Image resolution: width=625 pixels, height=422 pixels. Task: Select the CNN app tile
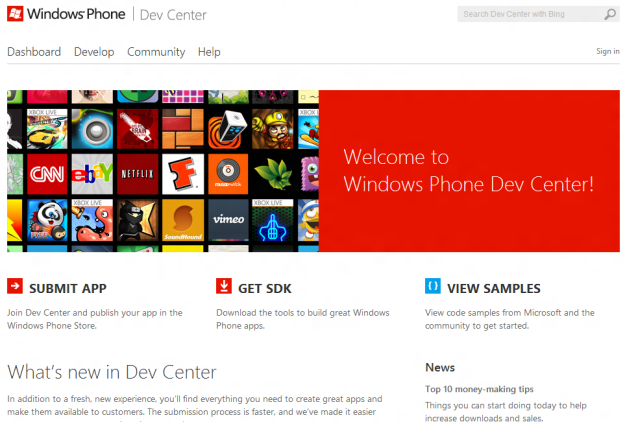[x=47, y=174]
